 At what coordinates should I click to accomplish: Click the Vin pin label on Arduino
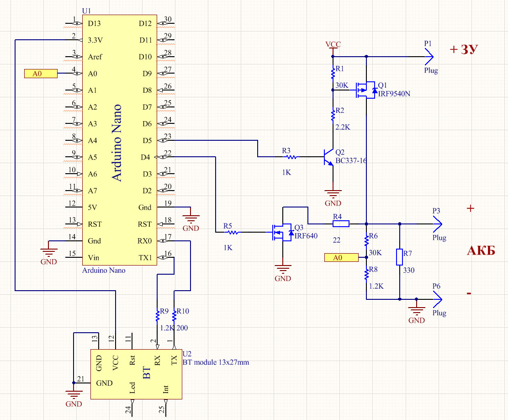[x=93, y=258]
